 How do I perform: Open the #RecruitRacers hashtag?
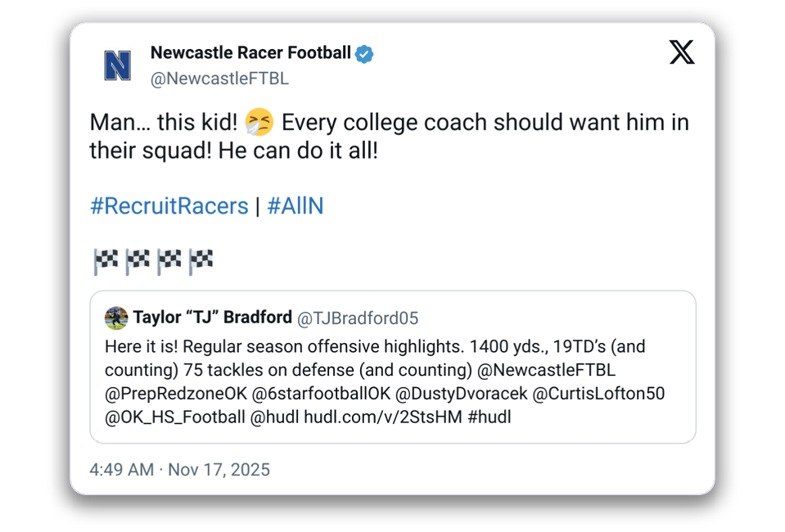169,206
